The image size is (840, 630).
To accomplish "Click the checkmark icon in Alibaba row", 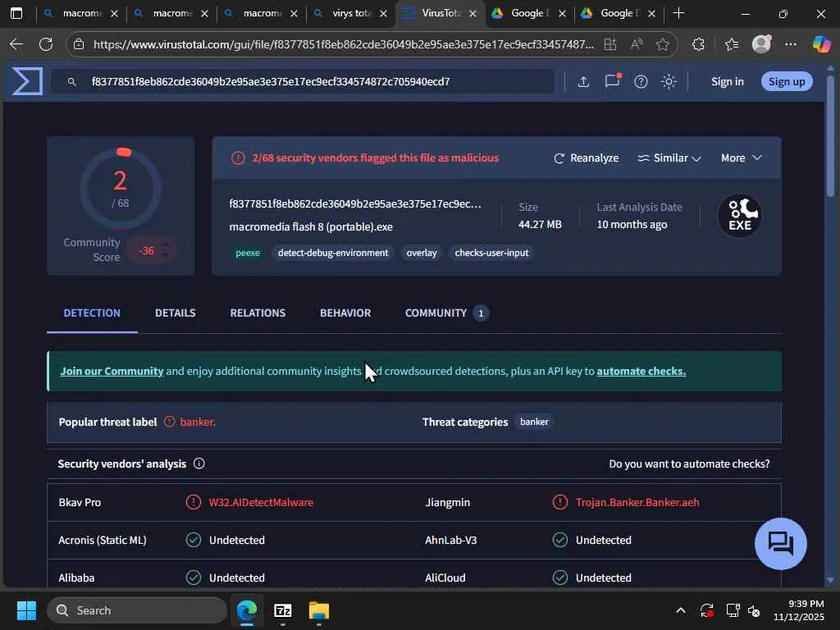I will (x=194, y=577).
